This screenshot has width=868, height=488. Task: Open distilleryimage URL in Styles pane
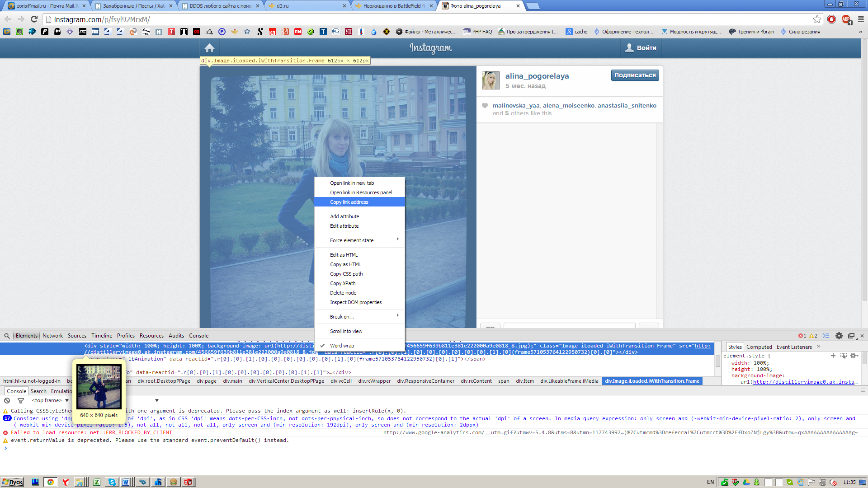click(805, 382)
